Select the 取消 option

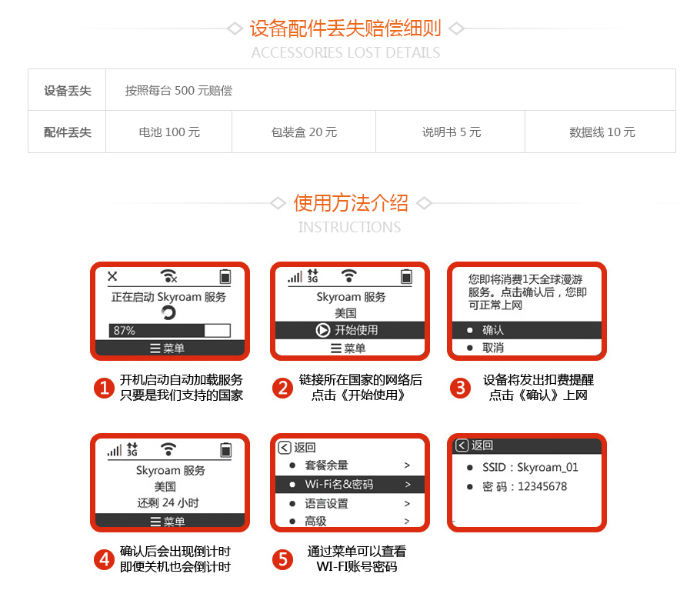tap(527, 348)
